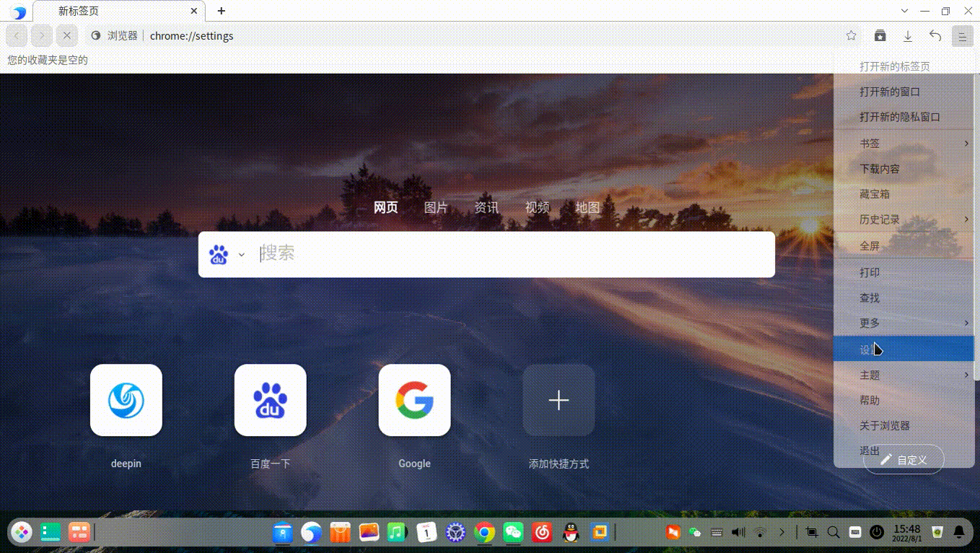
Task: Click the stop loading X icon
Action: (66, 35)
